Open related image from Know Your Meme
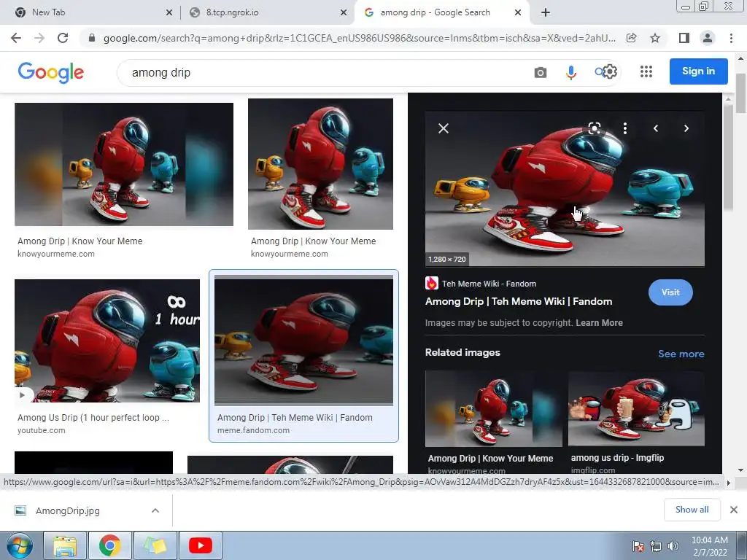Image resolution: width=747 pixels, height=560 pixels. (494, 408)
